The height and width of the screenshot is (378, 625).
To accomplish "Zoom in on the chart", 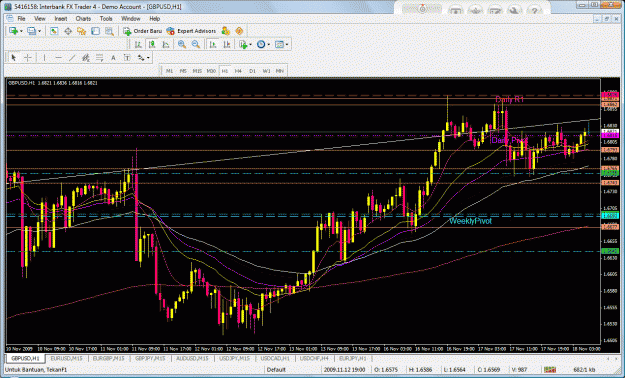I will (182, 45).
